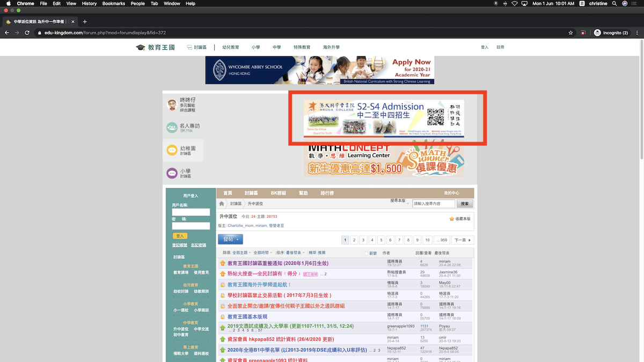Open the 最後發表 sort dropdown

coord(295,253)
